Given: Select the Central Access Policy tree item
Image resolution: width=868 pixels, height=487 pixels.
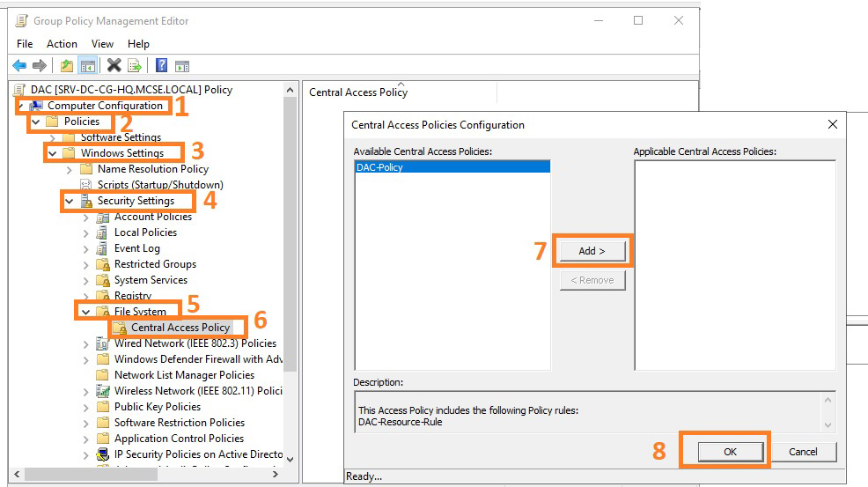Looking at the screenshot, I should pos(180,328).
